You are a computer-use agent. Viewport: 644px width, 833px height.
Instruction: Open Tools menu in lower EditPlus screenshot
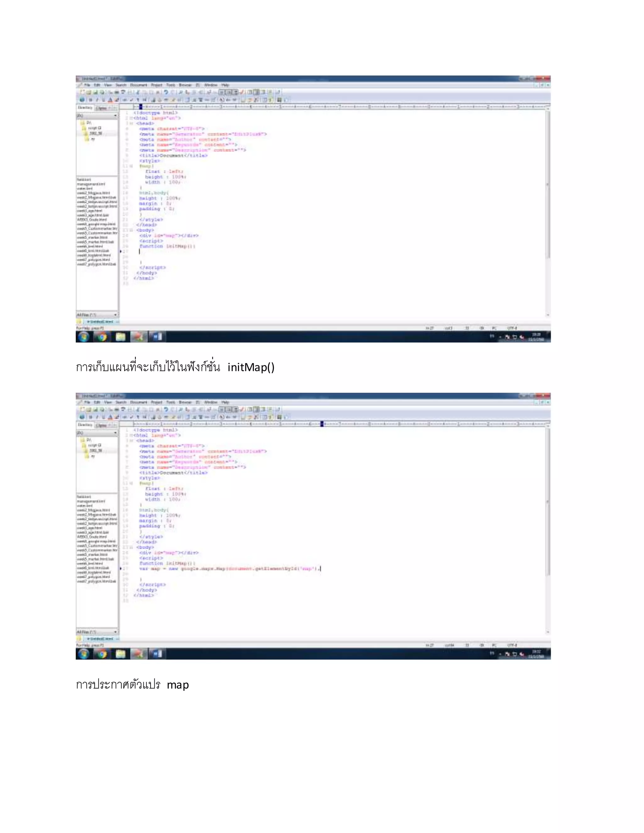(170, 402)
